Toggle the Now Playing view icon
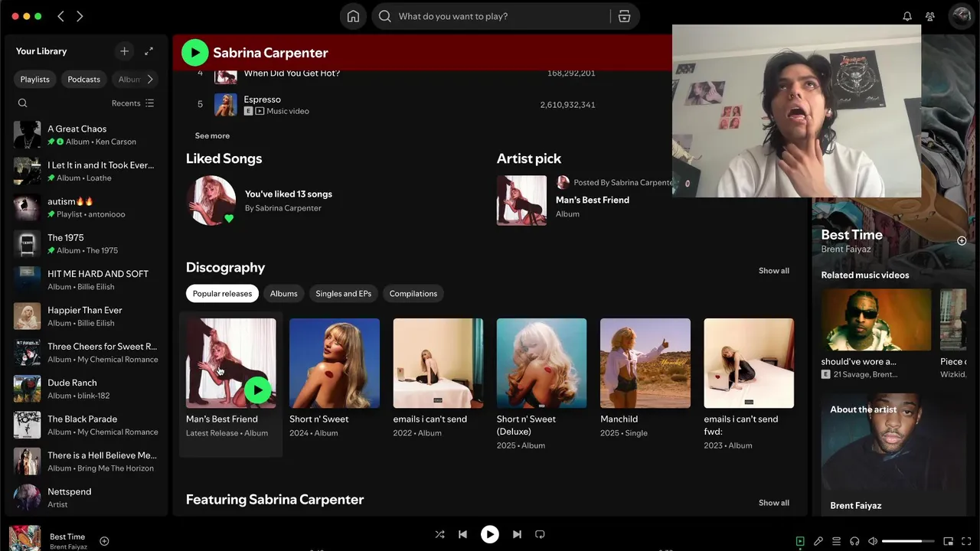Viewport: 980px width, 551px height. point(800,541)
